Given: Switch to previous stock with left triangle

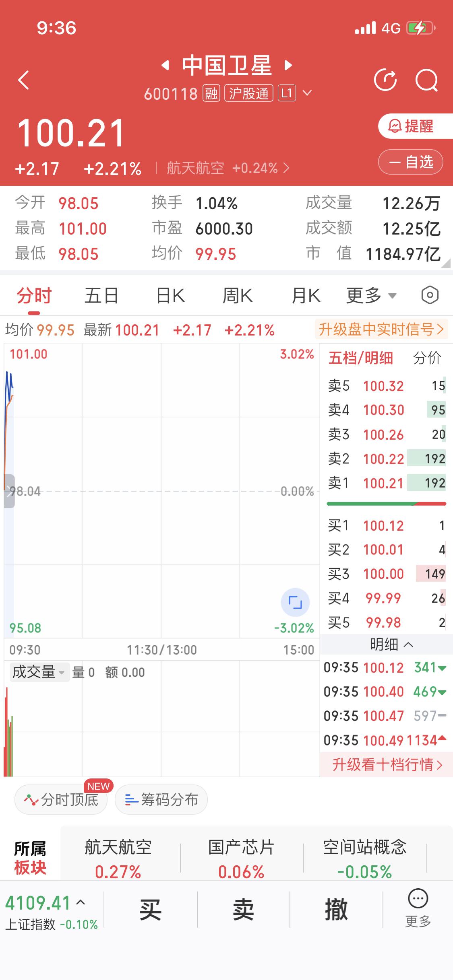Looking at the screenshot, I should [x=165, y=65].
